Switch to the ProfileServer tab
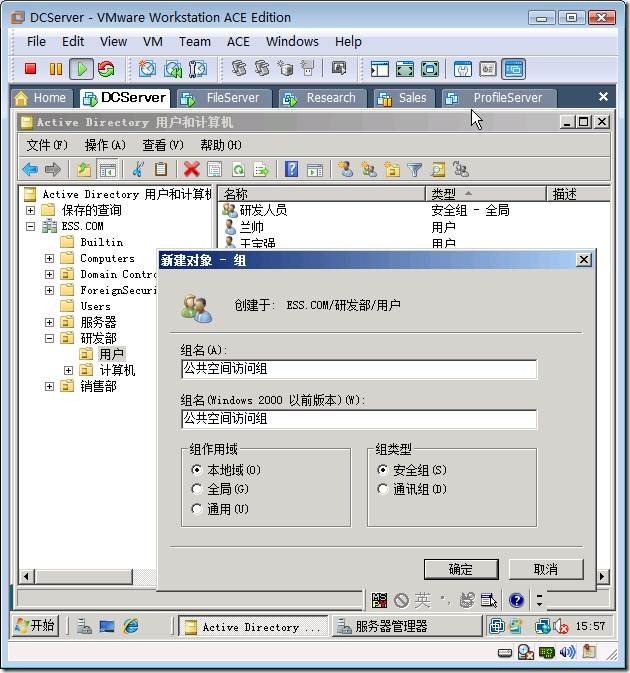The height and width of the screenshot is (673, 630). point(499,98)
